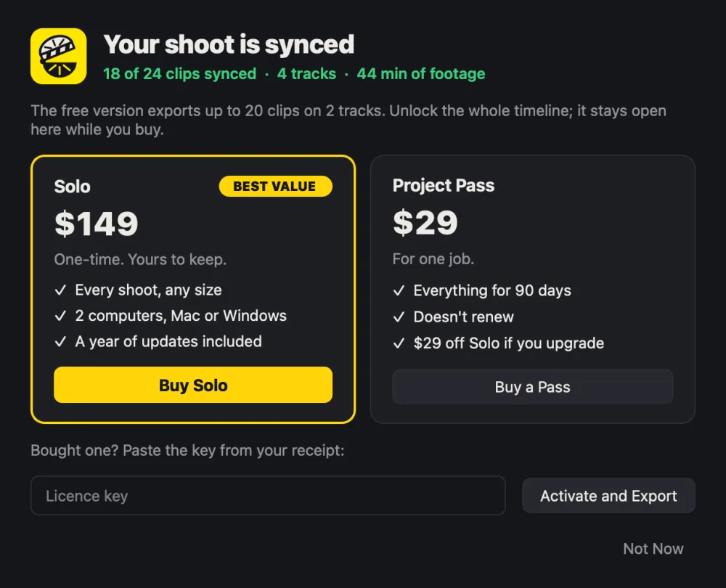Click 'Your shoot is synced' heading
Screen dimensions: 726x588
229,44
